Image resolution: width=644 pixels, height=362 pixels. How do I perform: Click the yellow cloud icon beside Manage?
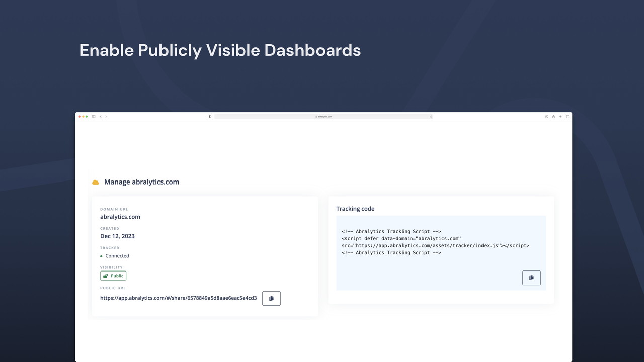[x=96, y=182]
